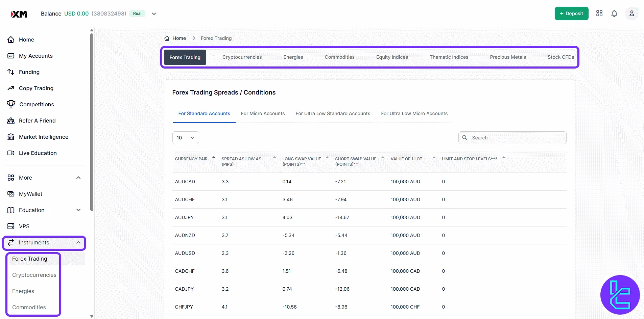The width and height of the screenshot is (644, 319).
Task: Click the VPS server icon
Action: pos(11,226)
